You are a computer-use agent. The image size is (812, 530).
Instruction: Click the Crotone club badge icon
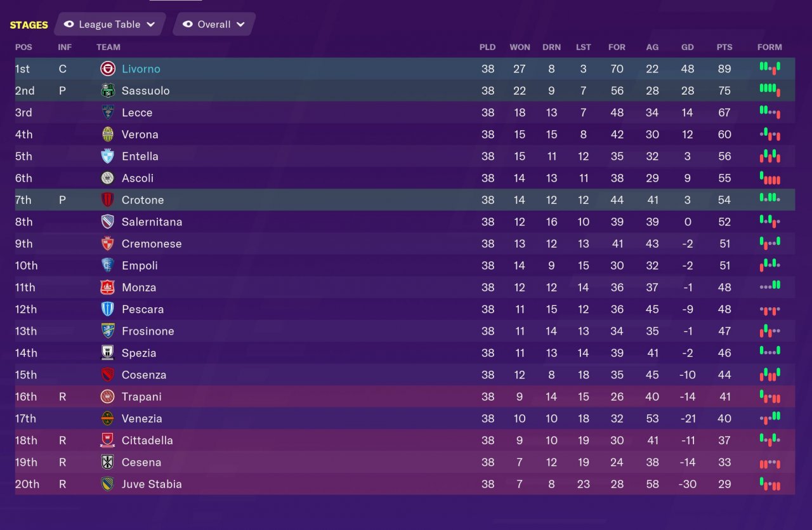pyautogui.click(x=108, y=200)
